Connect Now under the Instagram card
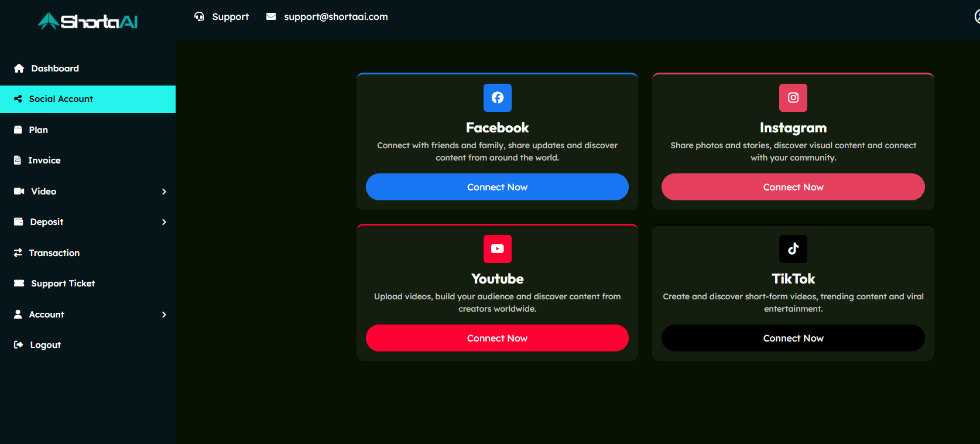Viewport: 980px width, 444px height. (793, 187)
